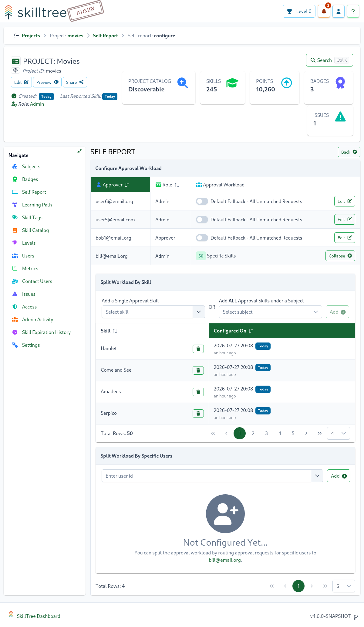364x627 pixels.
Task: Remove Serpico with the trash icon
Action: [x=198, y=414]
